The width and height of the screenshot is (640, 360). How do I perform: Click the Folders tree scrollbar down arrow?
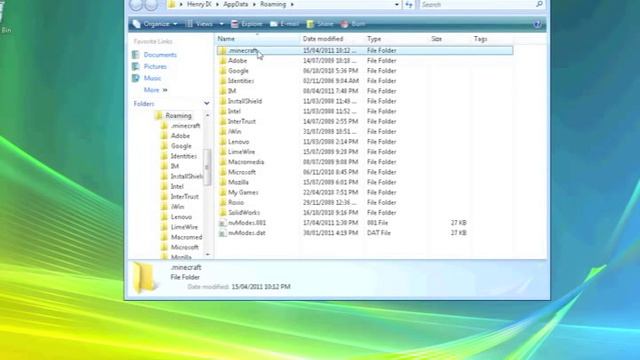(207, 254)
